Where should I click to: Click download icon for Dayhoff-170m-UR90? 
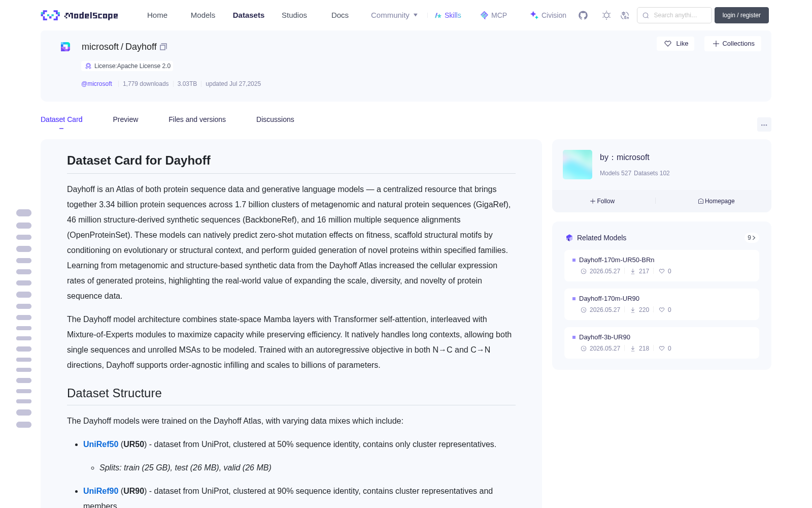[x=633, y=310]
